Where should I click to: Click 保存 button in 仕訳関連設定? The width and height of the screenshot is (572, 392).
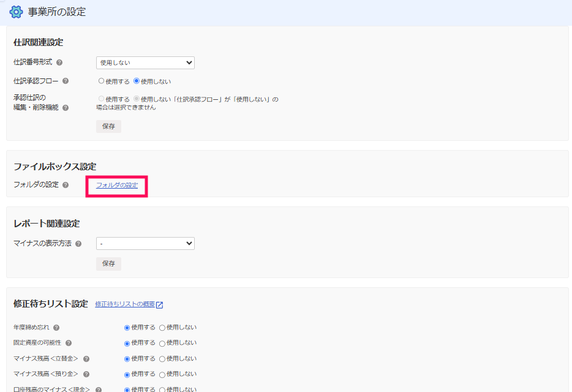click(109, 126)
